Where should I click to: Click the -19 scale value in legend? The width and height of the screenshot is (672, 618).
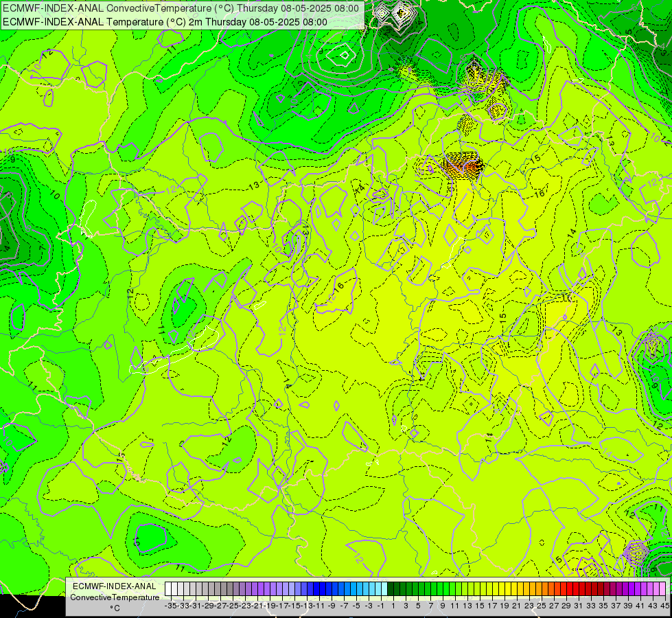(270, 606)
